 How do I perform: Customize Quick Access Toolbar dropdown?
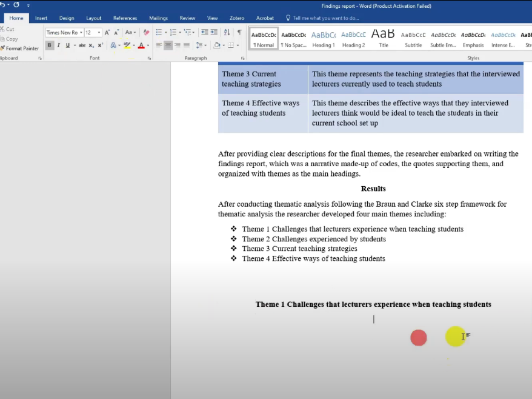28,5
